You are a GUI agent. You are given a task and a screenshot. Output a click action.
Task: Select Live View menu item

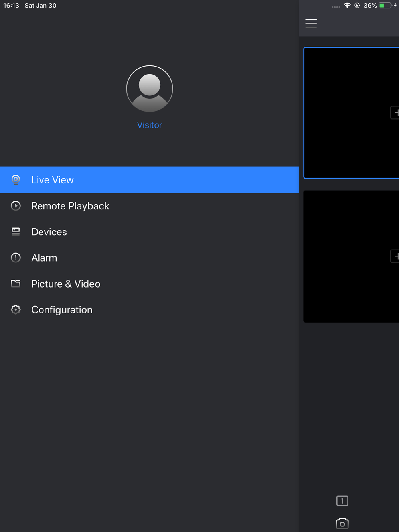[x=150, y=180]
